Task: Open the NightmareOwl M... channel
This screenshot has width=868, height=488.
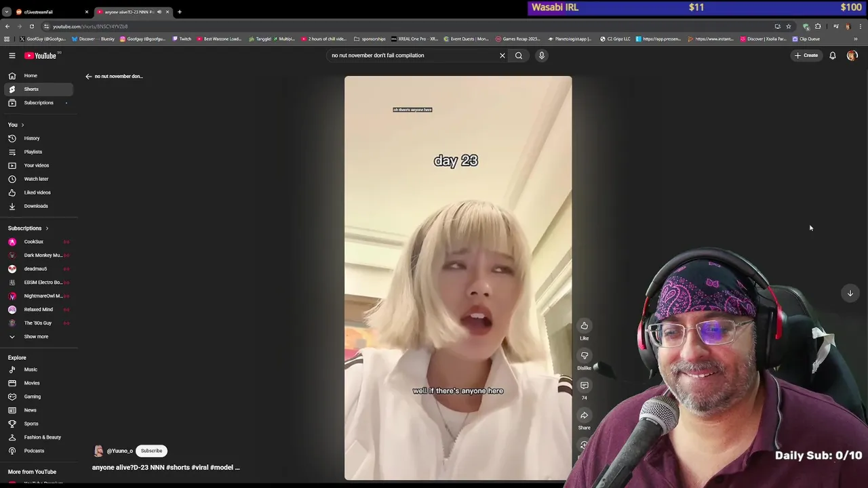Action: click(x=39, y=296)
